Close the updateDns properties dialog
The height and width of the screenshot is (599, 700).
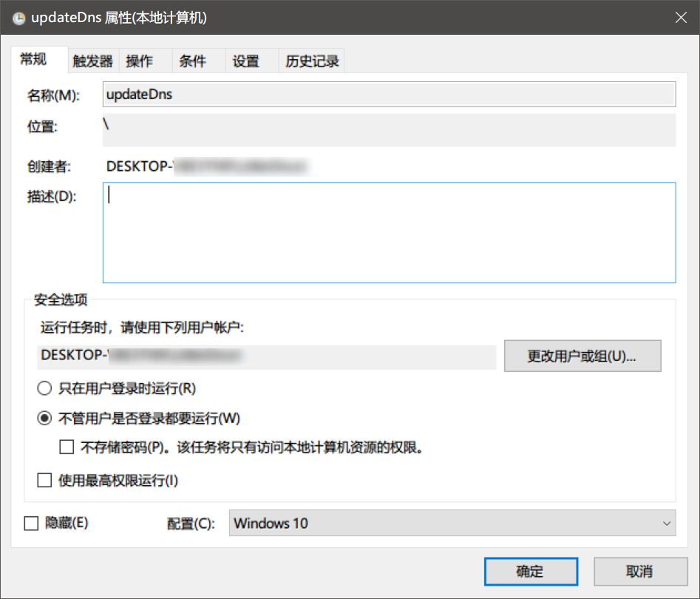[681, 18]
